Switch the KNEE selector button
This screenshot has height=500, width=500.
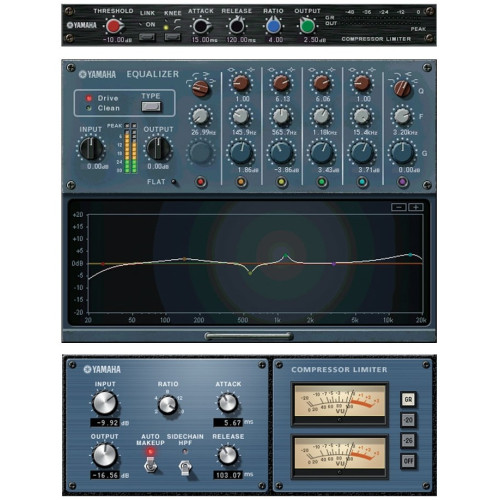(172, 36)
